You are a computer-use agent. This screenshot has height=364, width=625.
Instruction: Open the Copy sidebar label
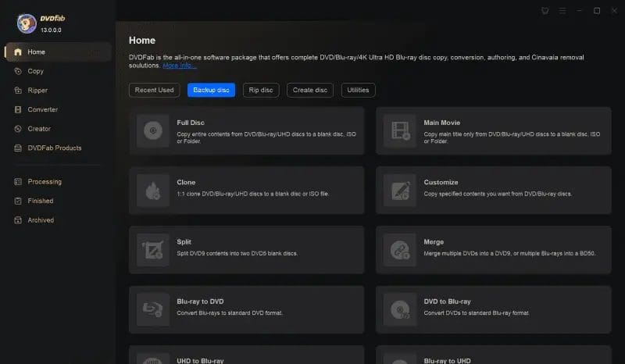tap(35, 71)
